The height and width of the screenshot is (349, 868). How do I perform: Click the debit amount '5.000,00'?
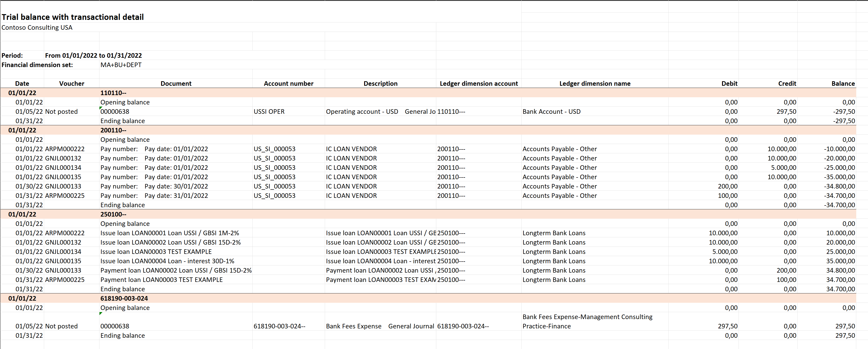coord(725,252)
